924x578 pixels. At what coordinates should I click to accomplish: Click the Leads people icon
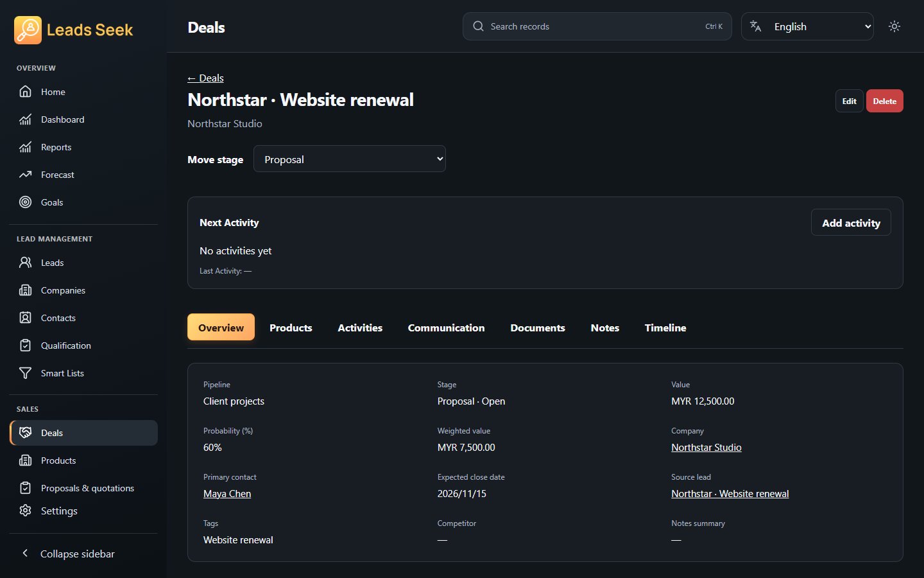(25, 263)
